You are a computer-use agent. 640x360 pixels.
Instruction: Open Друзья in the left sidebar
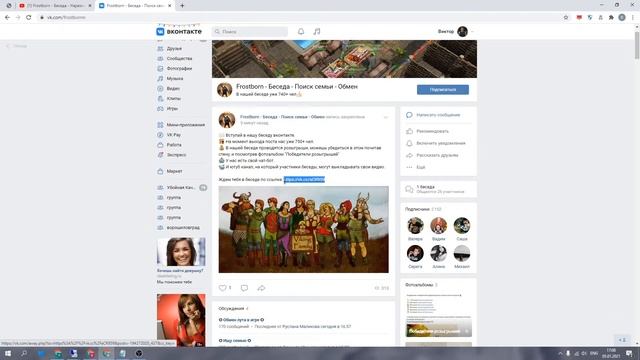174,49
